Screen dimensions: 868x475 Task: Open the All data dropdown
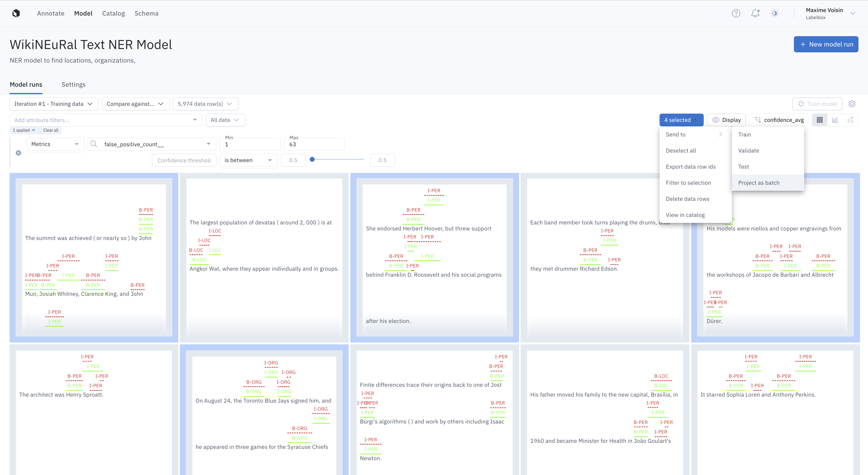tap(225, 120)
